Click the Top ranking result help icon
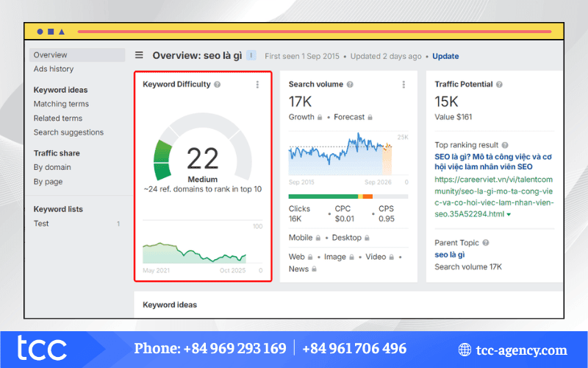 pos(505,146)
